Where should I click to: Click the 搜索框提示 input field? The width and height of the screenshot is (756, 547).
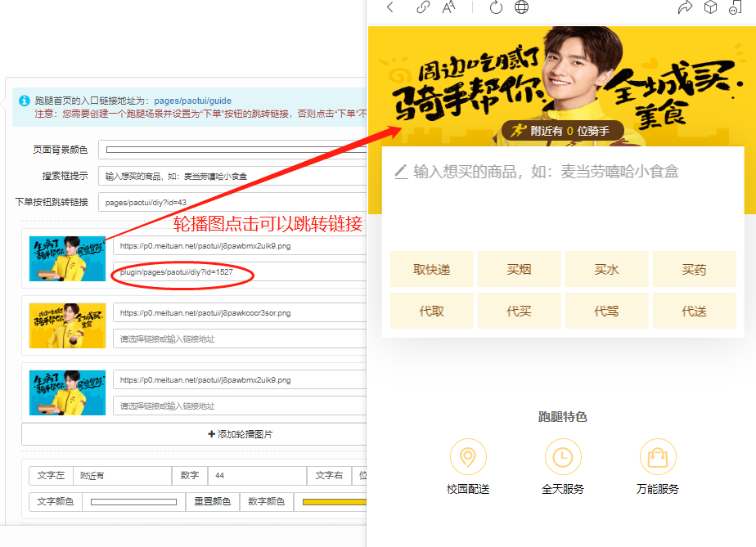point(232,176)
